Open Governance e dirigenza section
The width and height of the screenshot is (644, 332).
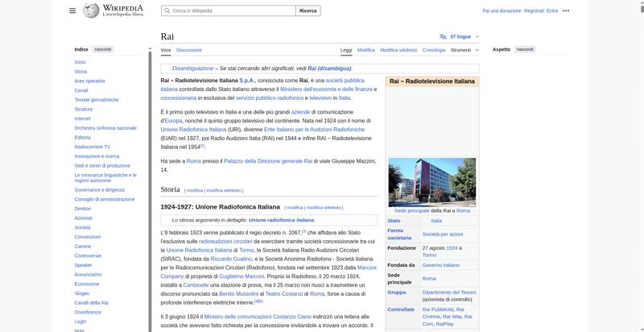(99, 190)
